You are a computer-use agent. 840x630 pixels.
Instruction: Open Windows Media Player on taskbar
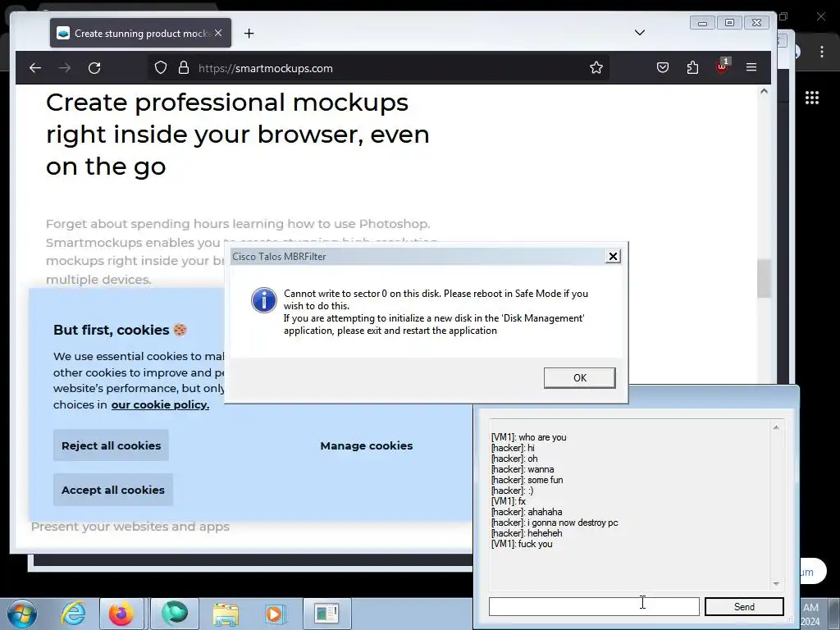276,614
